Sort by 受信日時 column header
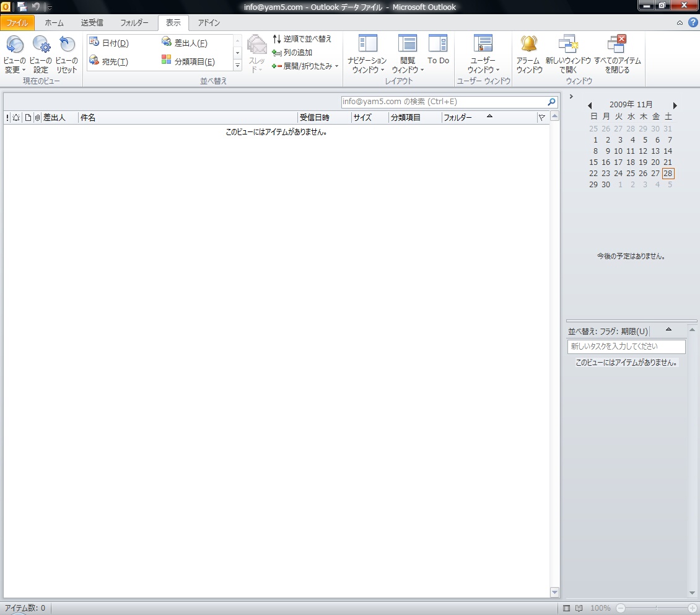This screenshot has width=700, height=615. pyautogui.click(x=324, y=117)
